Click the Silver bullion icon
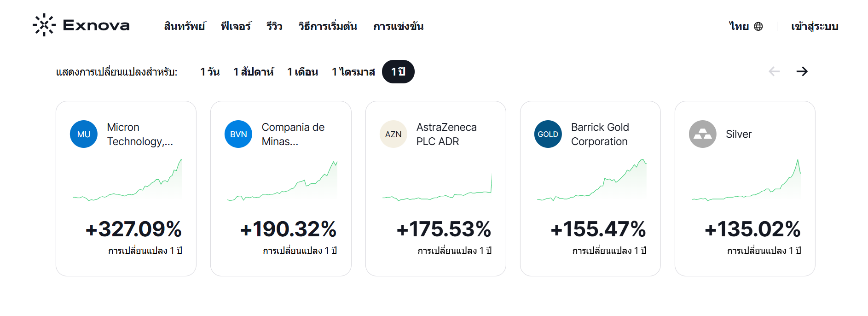This screenshot has width=868, height=316. 703,134
